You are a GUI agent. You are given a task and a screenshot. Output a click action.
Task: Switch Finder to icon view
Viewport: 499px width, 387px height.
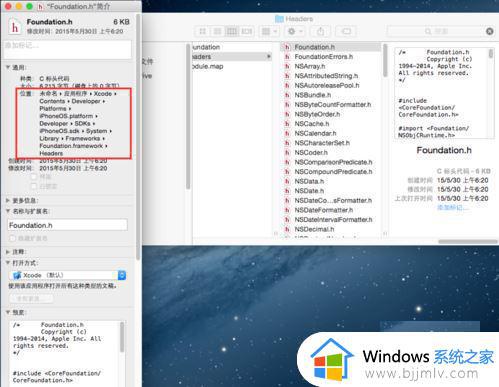pyautogui.click(x=202, y=31)
